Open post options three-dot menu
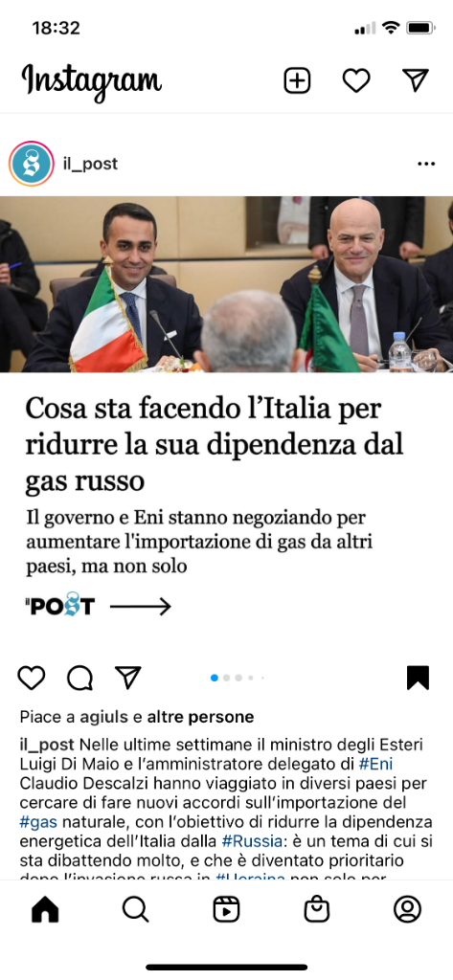This screenshot has height=980, width=453. 426,164
